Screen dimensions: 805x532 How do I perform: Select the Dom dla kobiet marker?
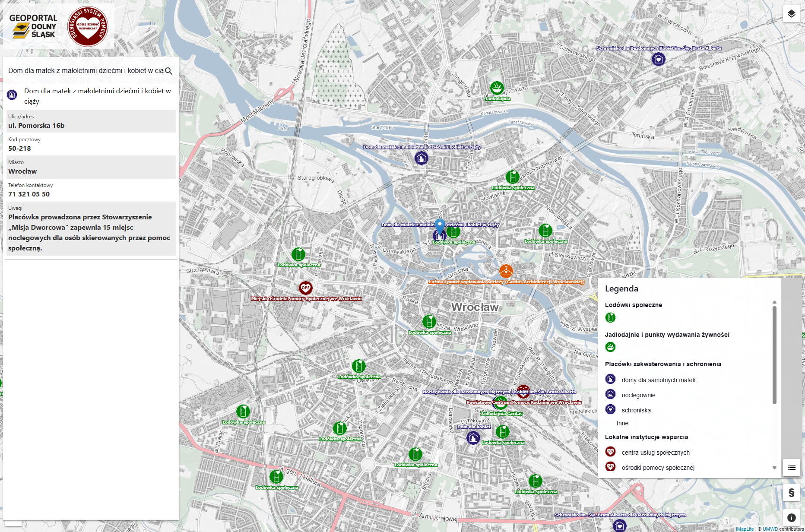(473, 438)
